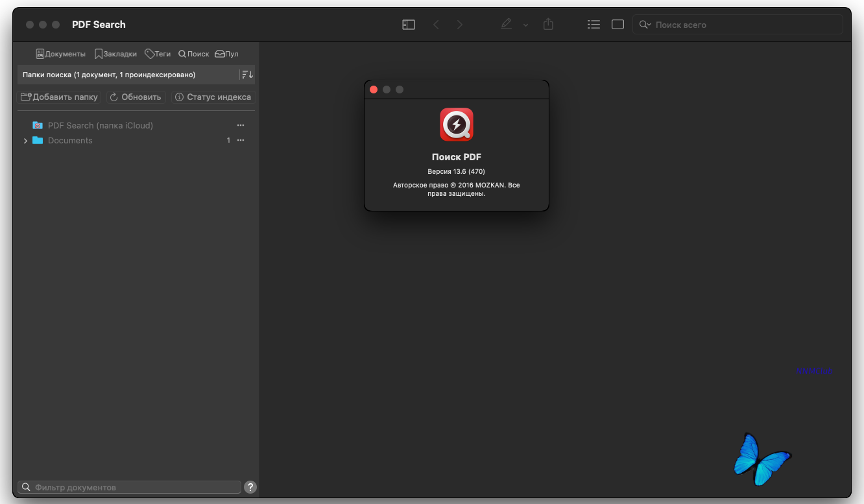The image size is (864, 504).
Task: Click the Фильтр документов input field
Action: [x=130, y=487]
